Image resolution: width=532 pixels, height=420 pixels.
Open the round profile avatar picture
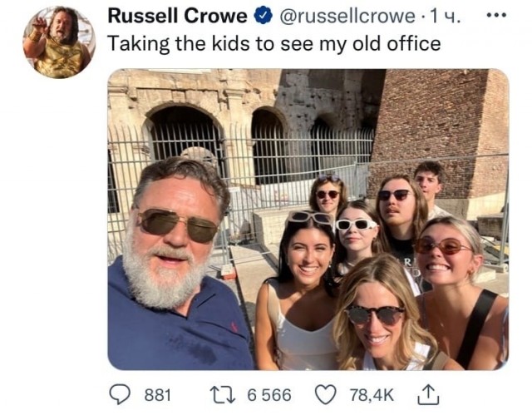coord(58,42)
